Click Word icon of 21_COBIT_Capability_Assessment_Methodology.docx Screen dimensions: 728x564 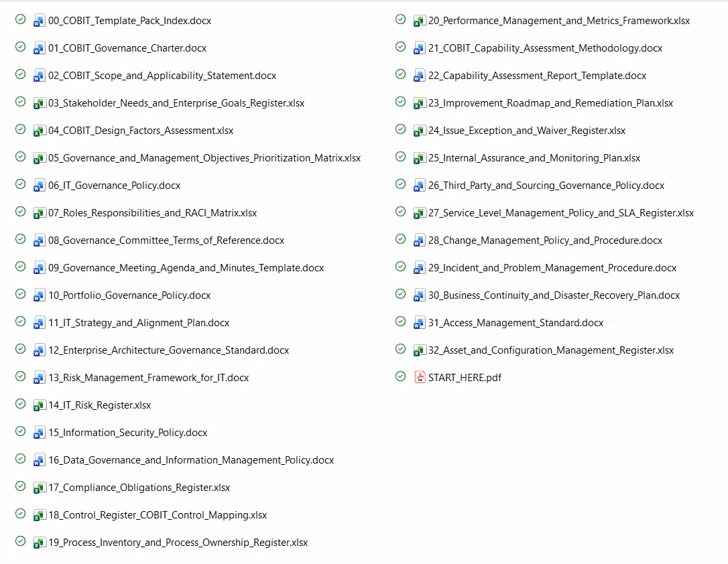click(419, 48)
